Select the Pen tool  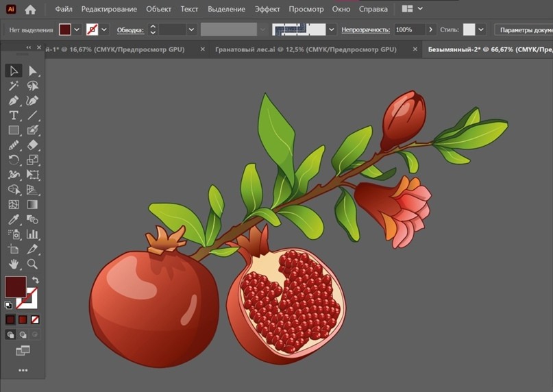(x=14, y=101)
